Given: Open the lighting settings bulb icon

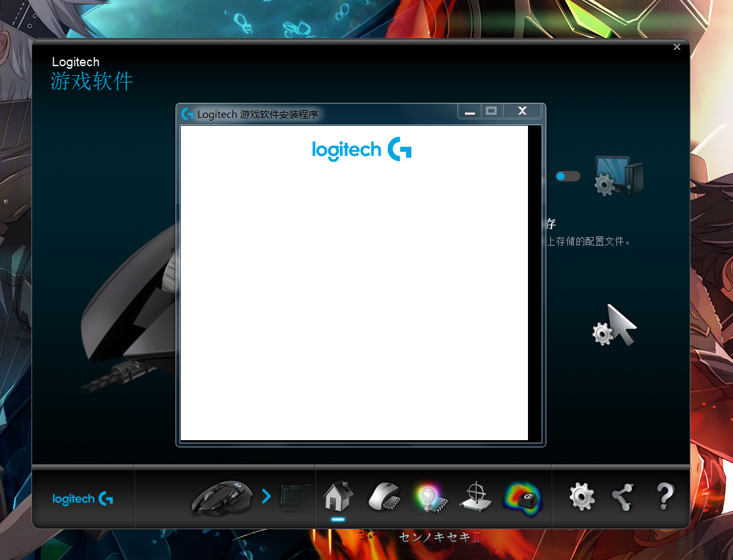Looking at the screenshot, I should (430, 498).
